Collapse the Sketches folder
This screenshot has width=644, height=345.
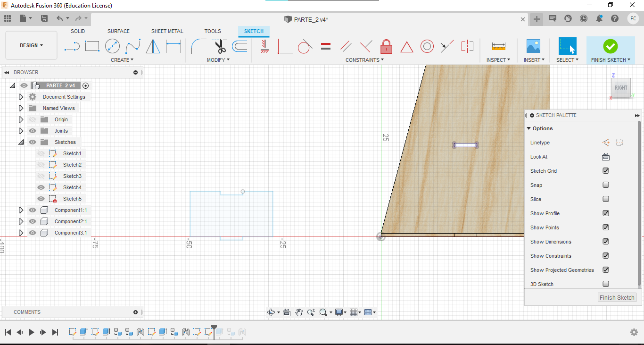click(x=21, y=142)
